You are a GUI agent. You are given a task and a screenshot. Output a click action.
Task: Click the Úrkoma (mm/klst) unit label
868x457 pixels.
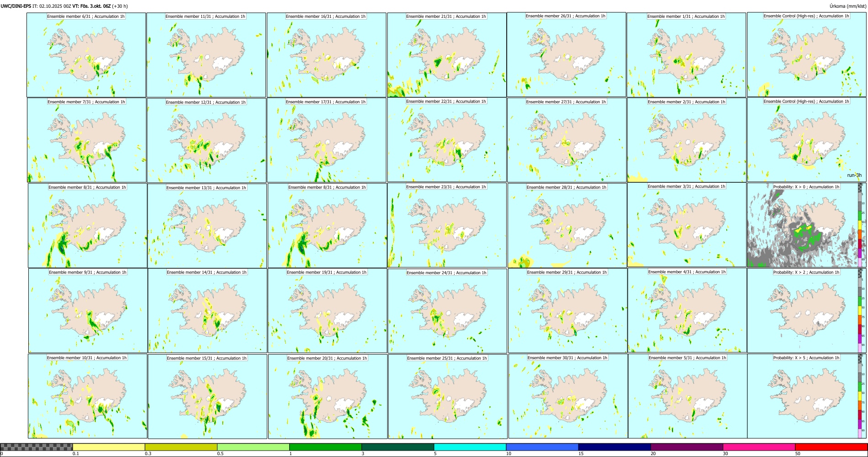tap(848, 6)
